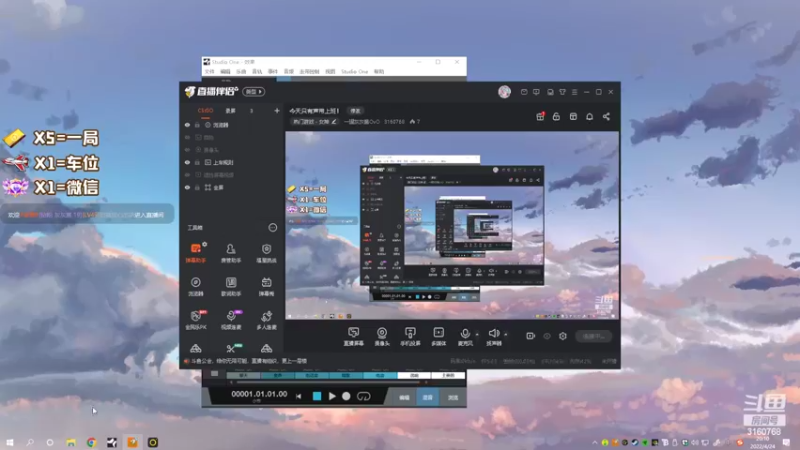Open the 走带控制 menu in Studio One

click(309, 72)
